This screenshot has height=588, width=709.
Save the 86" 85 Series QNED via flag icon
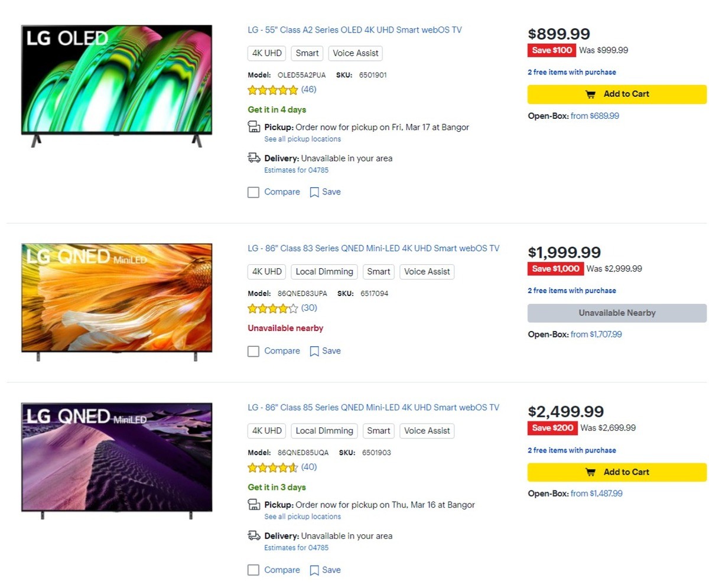click(314, 570)
